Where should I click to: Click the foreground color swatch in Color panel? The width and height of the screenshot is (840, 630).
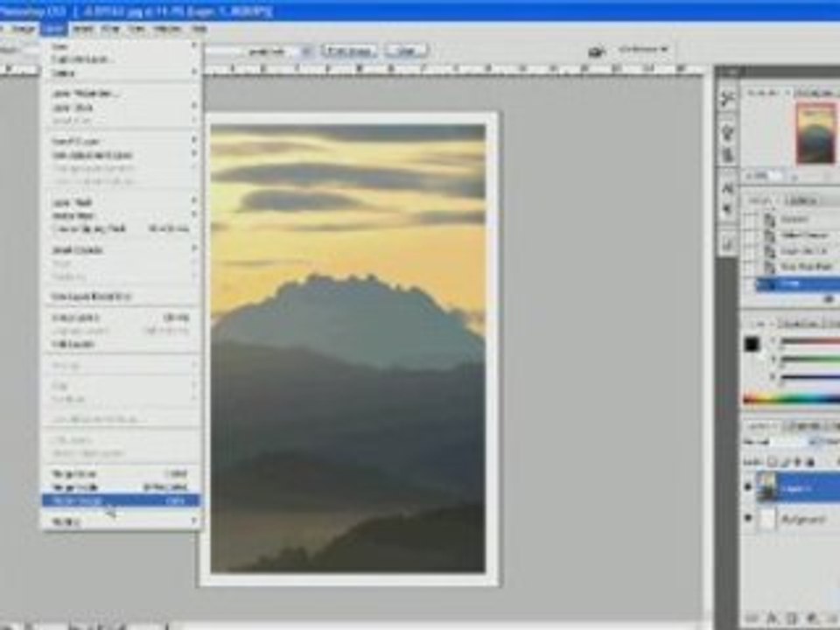[752, 344]
